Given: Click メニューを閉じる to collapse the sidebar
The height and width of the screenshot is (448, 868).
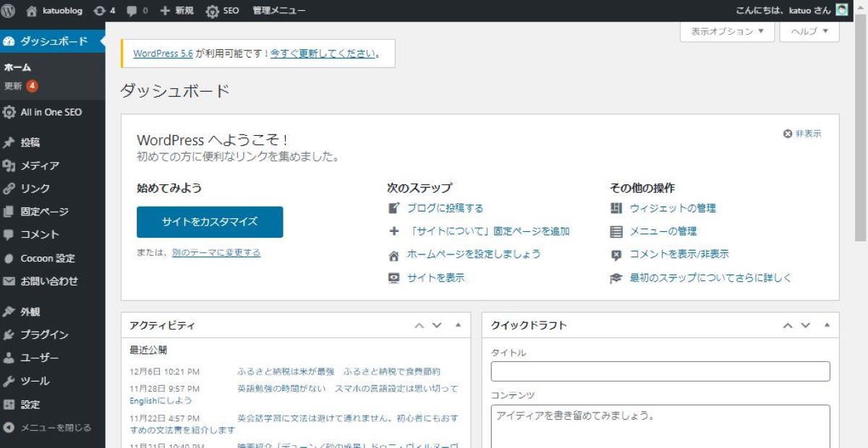Looking at the screenshot, I should (56, 427).
